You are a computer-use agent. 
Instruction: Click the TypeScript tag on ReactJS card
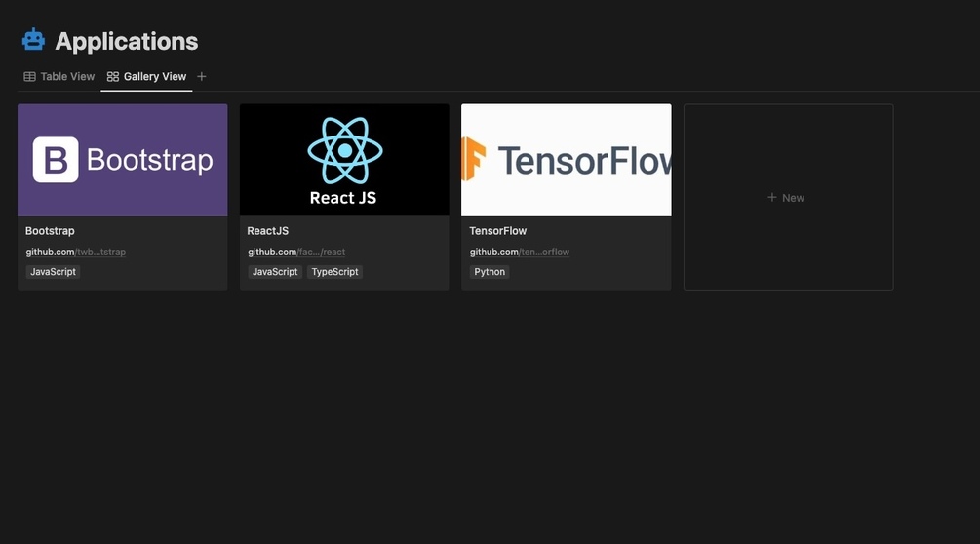click(335, 272)
